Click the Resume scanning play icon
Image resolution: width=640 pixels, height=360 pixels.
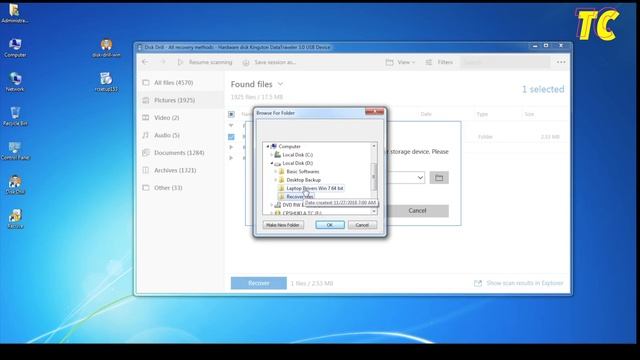181,62
